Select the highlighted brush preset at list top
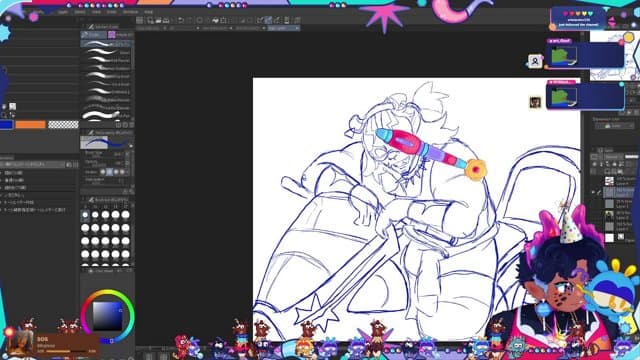The width and height of the screenshot is (640, 360). pos(106,43)
